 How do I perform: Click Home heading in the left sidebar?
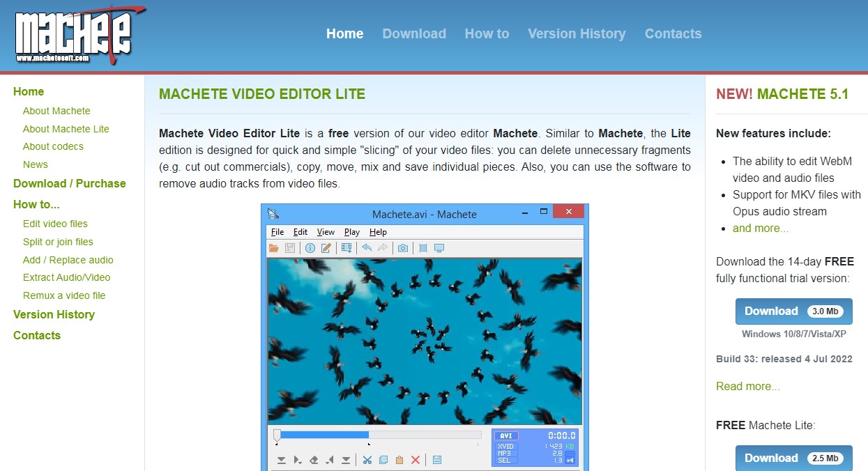[29, 91]
